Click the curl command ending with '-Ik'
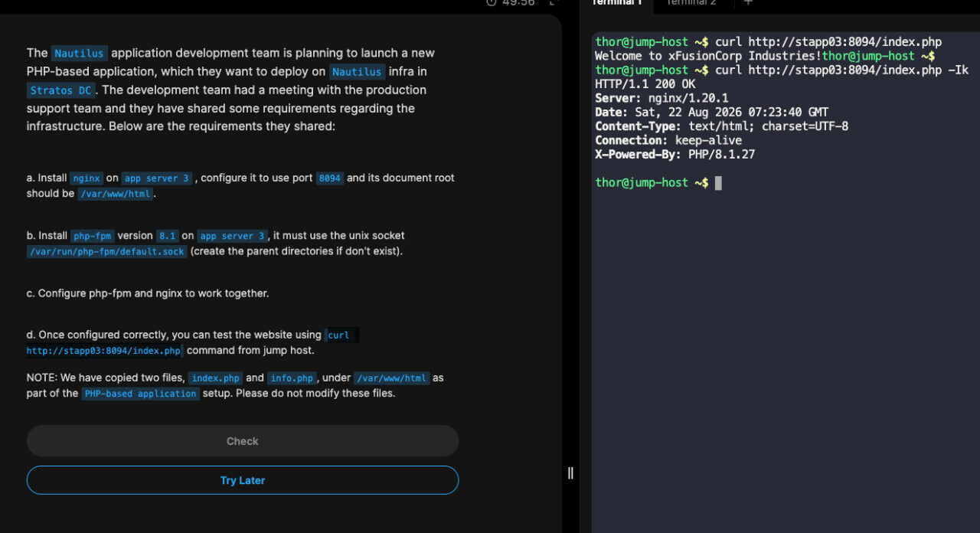Viewport: 980px width, 533px height. pyautogui.click(x=841, y=70)
